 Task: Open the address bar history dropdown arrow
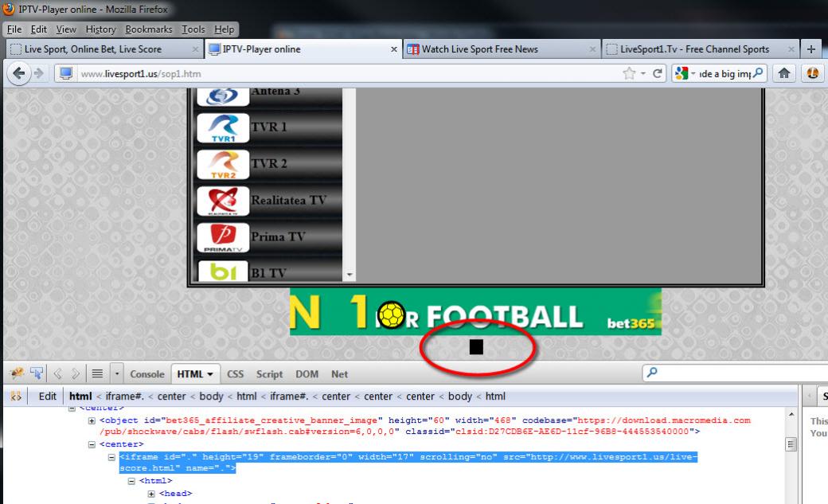[x=642, y=73]
